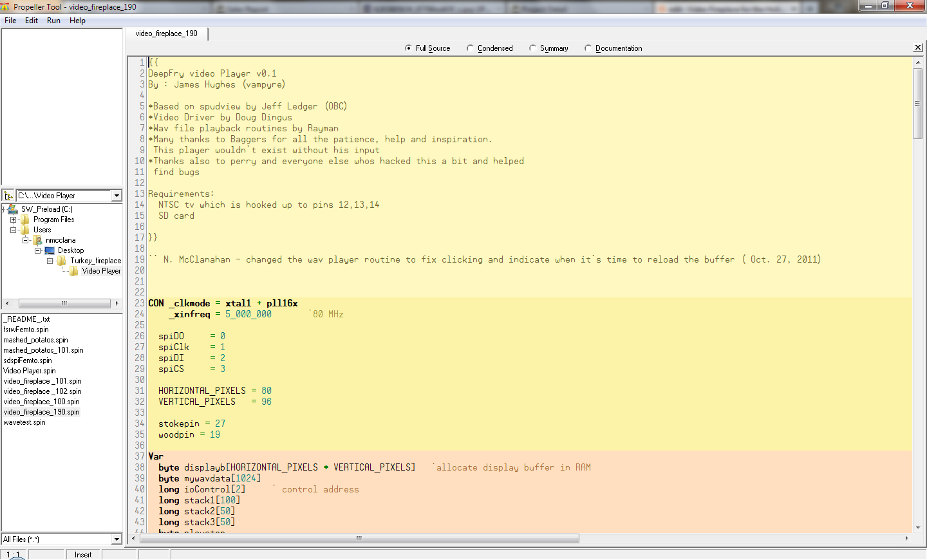
Task: Collapse the SW_Preload (C:) drive node
Action: (3, 209)
